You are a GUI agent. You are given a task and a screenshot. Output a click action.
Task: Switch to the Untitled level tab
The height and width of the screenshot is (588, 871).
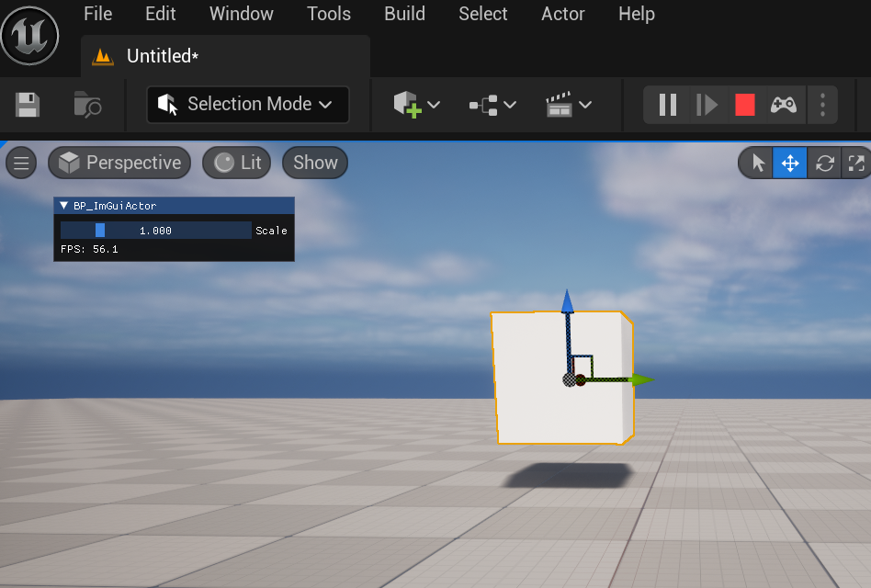pos(225,56)
